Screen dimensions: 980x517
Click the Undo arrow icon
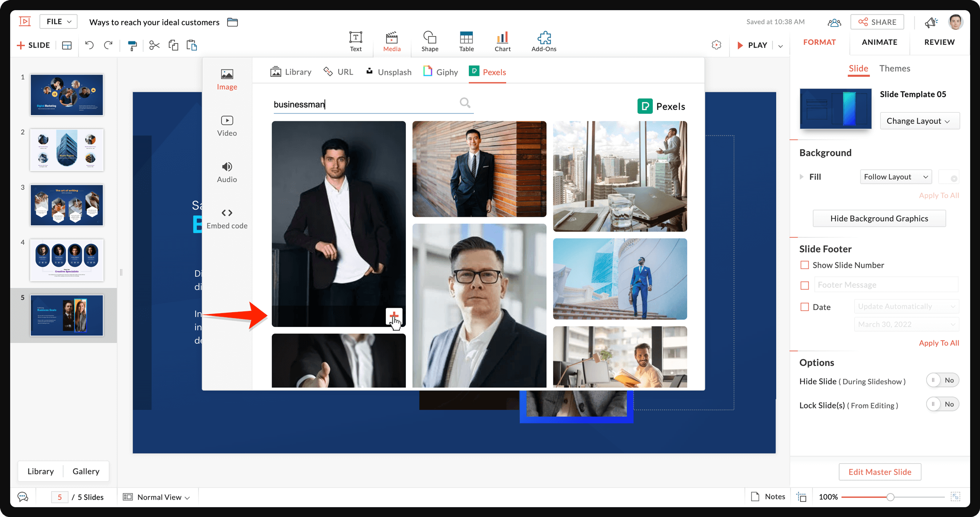pyautogui.click(x=89, y=45)
